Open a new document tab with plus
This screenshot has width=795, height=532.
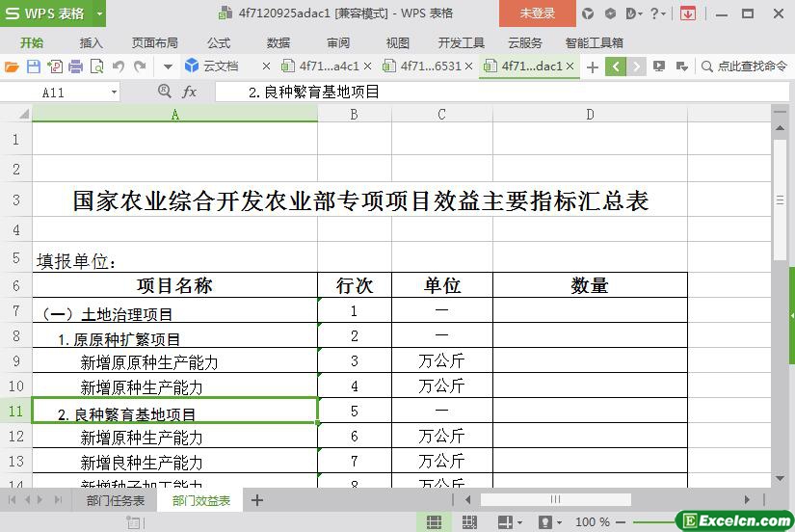click(x=592, y=66)
